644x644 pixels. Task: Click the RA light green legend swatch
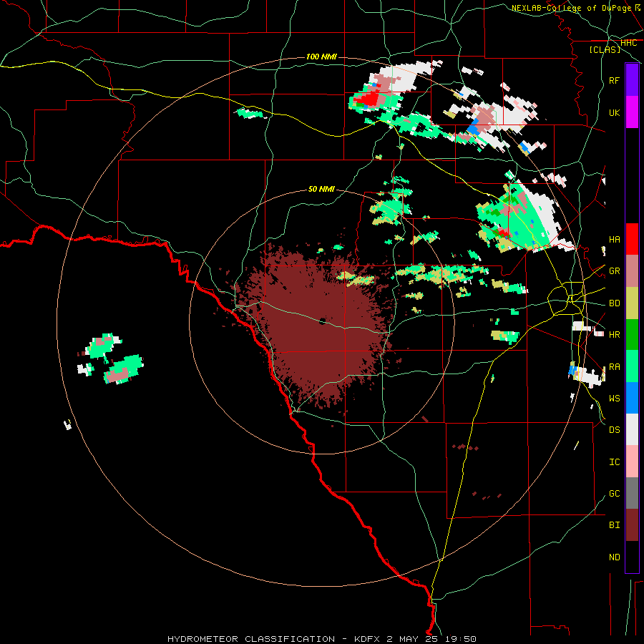click(632, 366)
